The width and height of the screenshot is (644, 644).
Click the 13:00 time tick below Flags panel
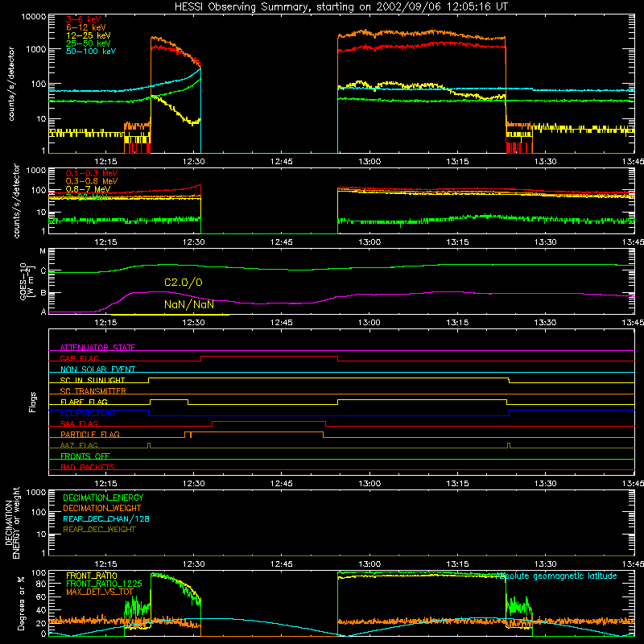pos(369,484)
